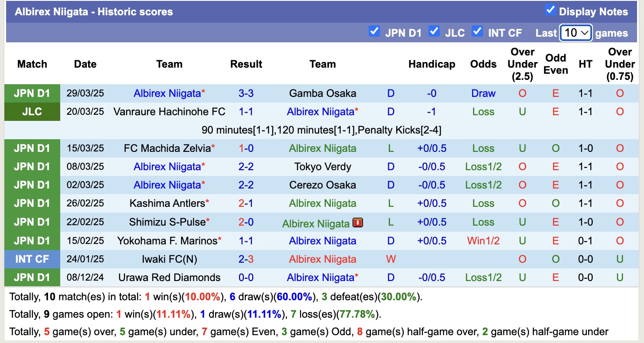Viewport: 644px width, 343px height.
Task: Open the Last games count dropdown
Action: (575, 32)
